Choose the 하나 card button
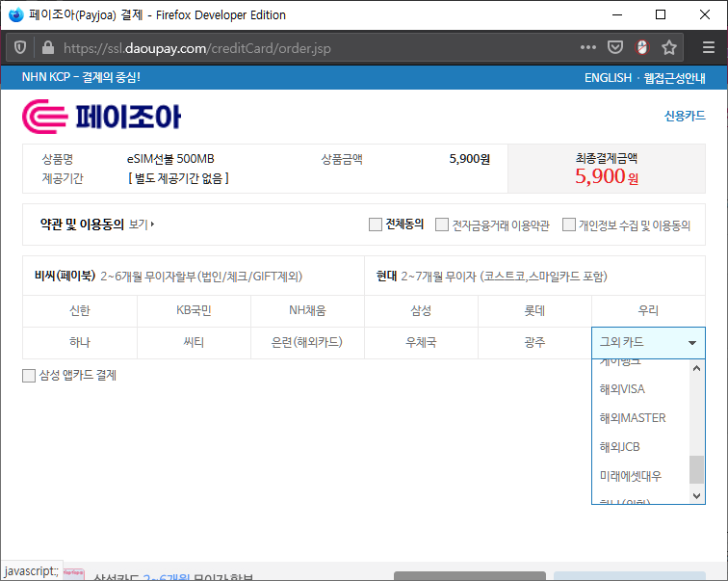 [x=80, y=343]
